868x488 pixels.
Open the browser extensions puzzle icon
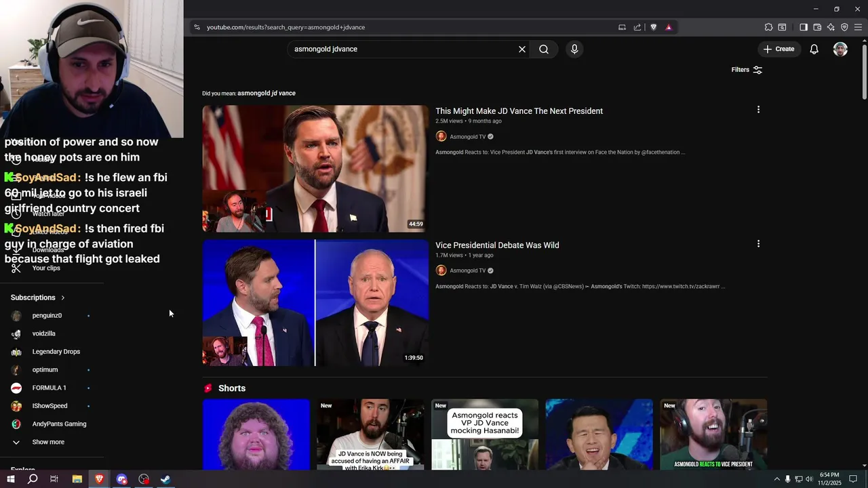point(768,27)
